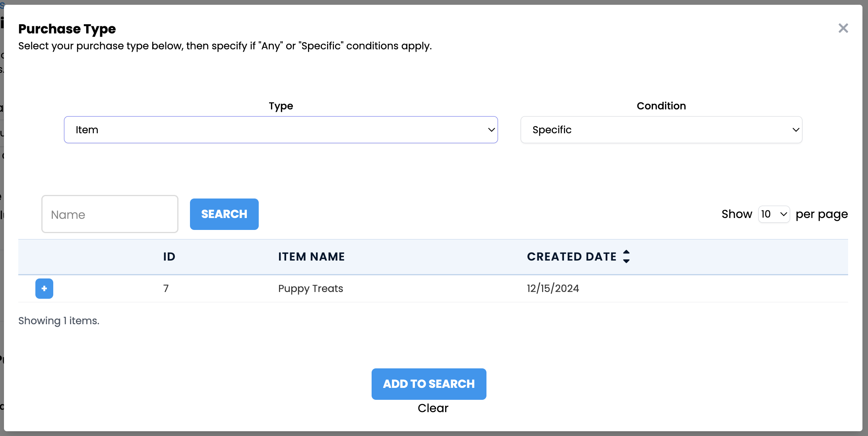Click the 'Showing 1 items' text

point(59,321)
